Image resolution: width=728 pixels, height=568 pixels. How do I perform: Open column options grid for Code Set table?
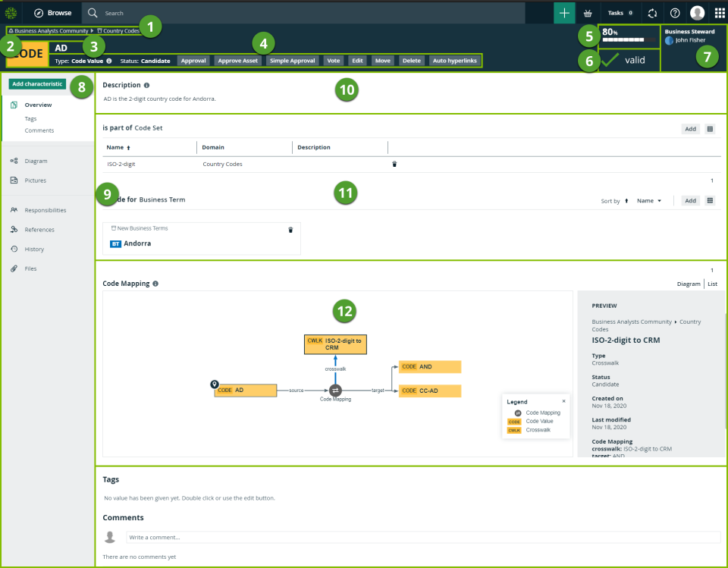(x=711, y=129)
